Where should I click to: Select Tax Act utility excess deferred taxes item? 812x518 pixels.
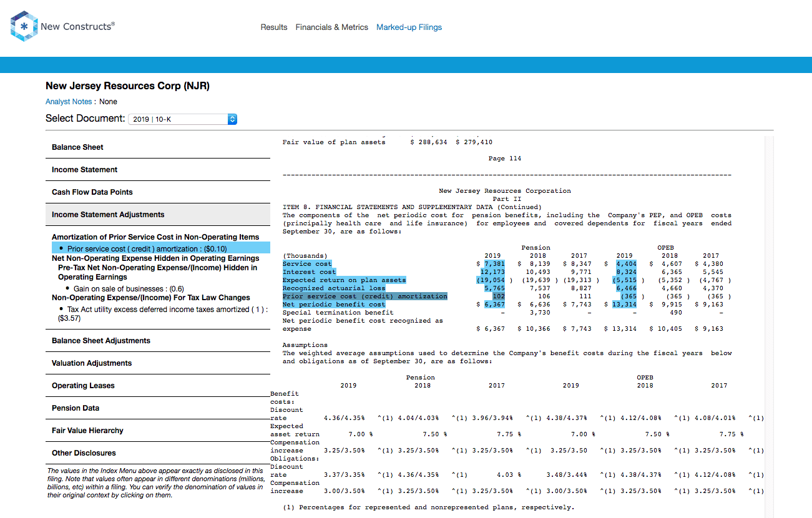[162, 314]
